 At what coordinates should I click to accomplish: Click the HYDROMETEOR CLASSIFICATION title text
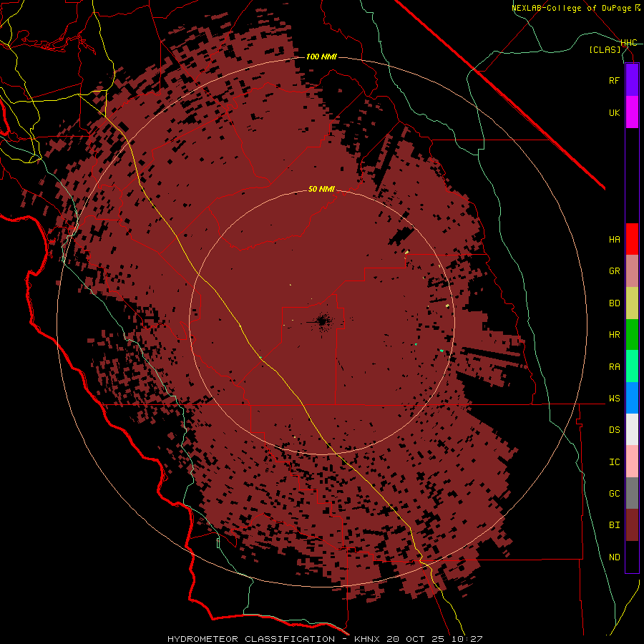pyautogui.click(x=251, y=639)
